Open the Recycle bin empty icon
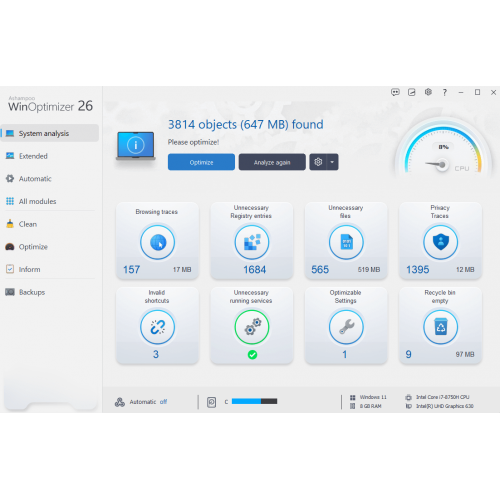The height and width of the screenshot is (500, 500). (x=440, y=327)
